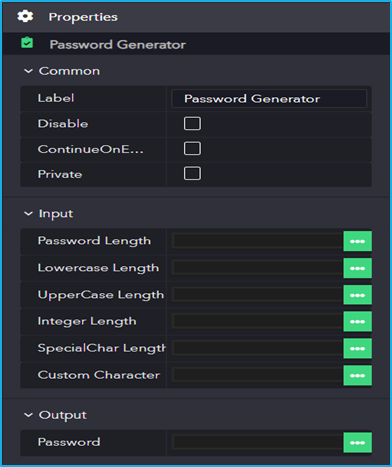Open expression editor for UpperCase Length
The height and width of the screenshot is (467, 392).
point(357,295)
